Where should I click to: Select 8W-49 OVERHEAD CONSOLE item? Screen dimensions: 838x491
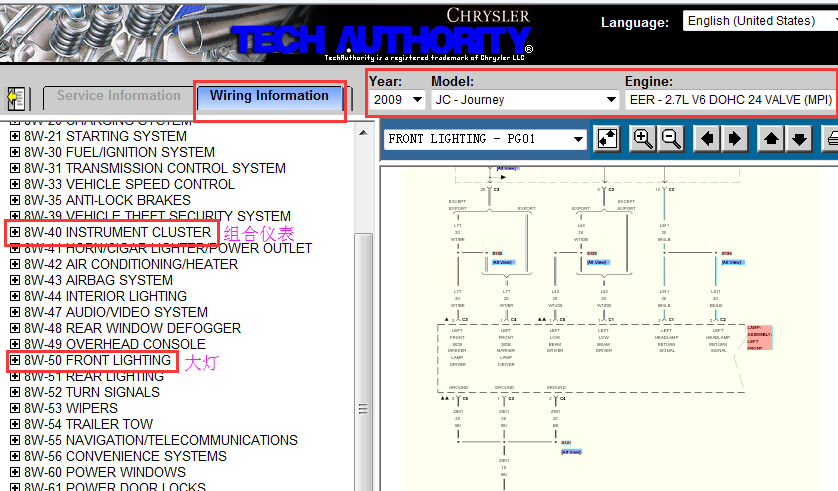115,345
